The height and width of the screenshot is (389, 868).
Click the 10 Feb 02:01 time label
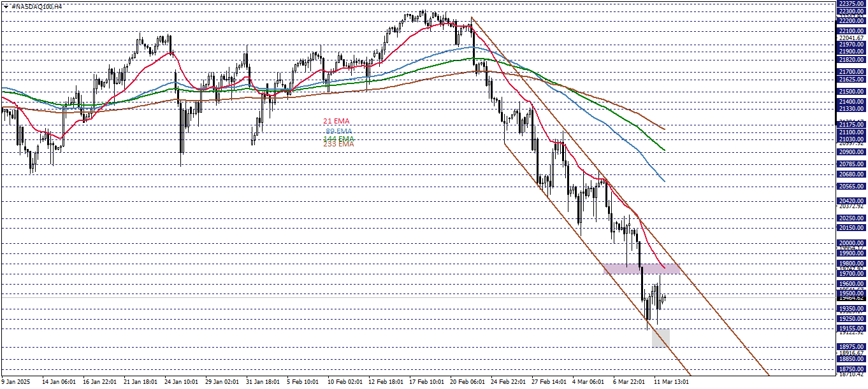[345, 382]
